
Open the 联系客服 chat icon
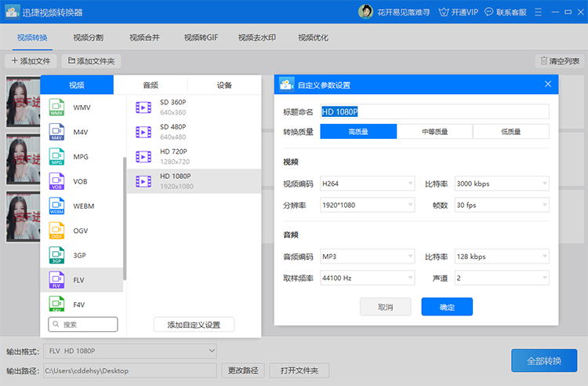pos(488,12)
